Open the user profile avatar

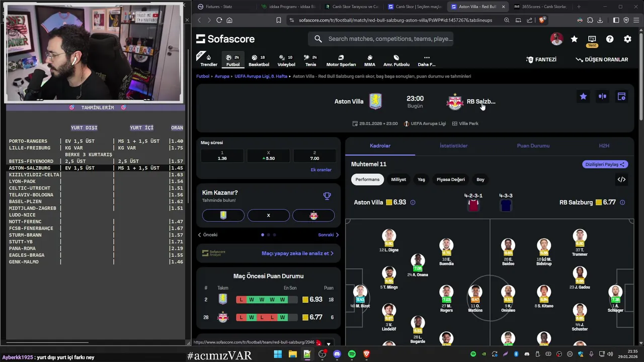(x=556, y=39)
